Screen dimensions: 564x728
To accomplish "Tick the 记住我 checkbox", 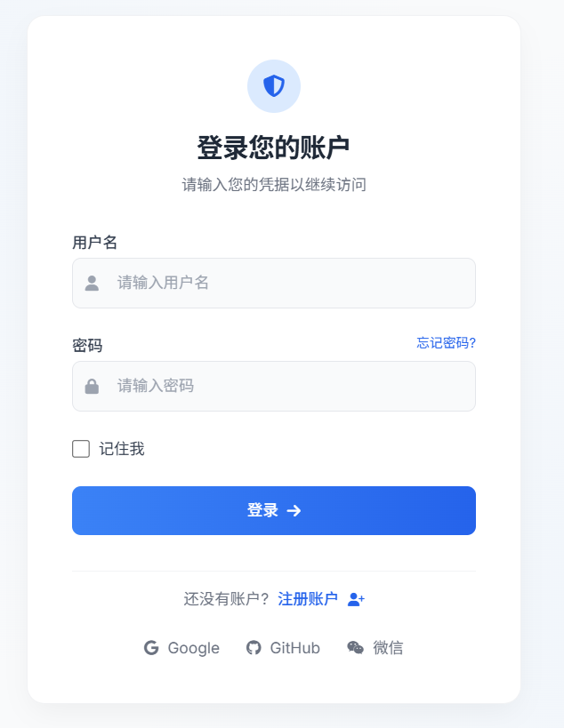I will click(81, 449).
